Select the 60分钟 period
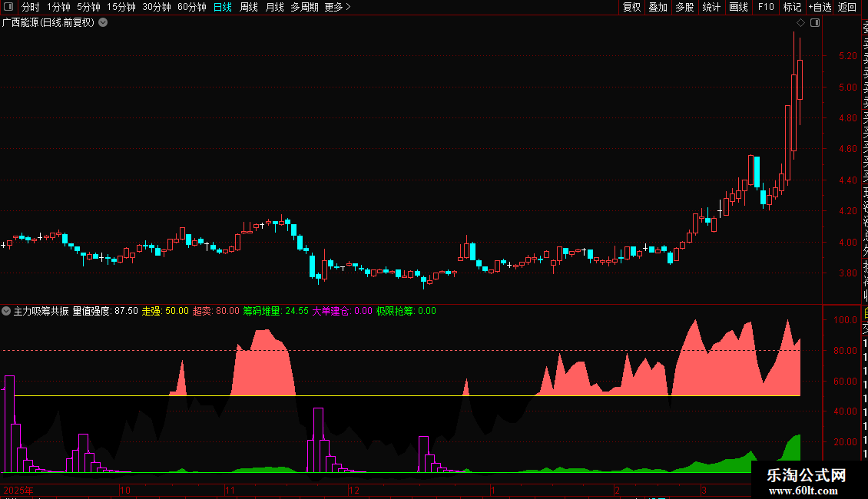This screenshot has width=868, height=499. (192, 7)
